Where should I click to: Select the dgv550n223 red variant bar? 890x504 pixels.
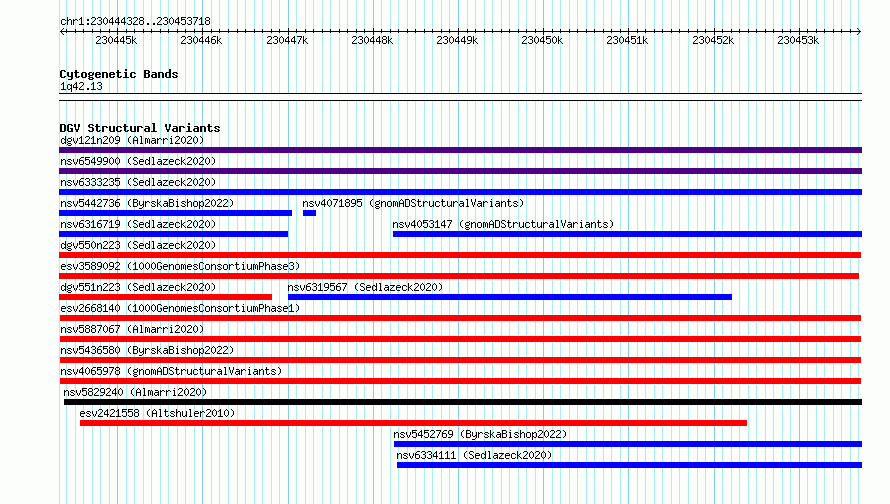(x=460, y=255)
